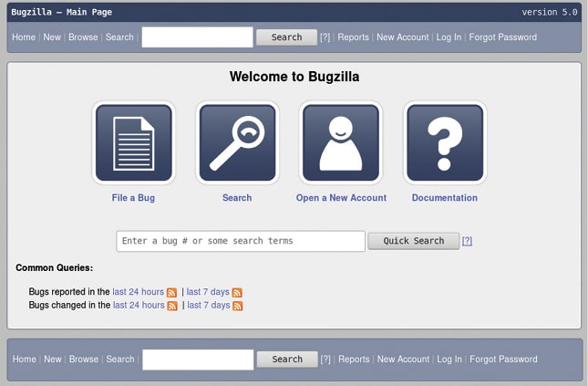
Task: Click the 'Welcome to Bugzilla' heading
Action: [x=294, y=77]
